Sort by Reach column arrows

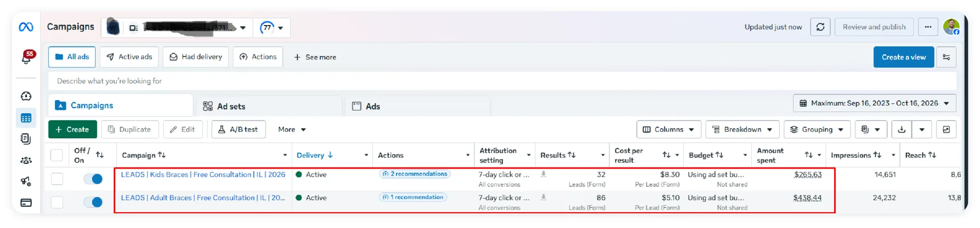click(932, 155)
